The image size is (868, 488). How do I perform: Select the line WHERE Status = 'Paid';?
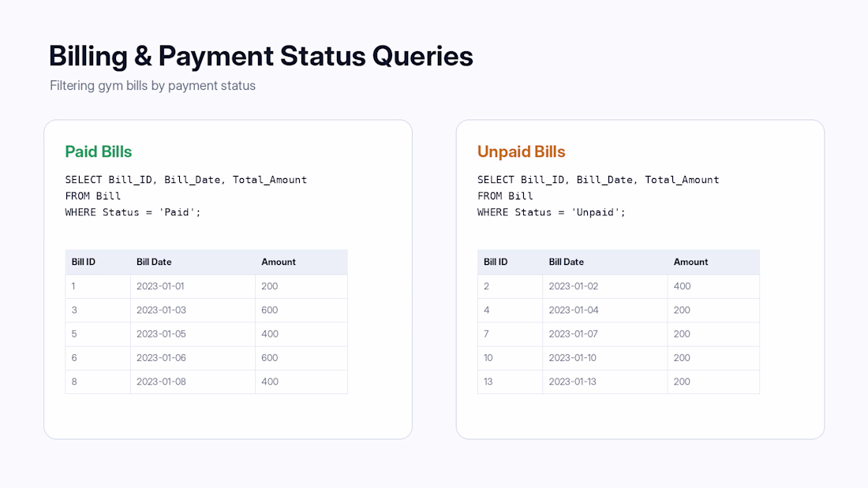tap(133, 212)
